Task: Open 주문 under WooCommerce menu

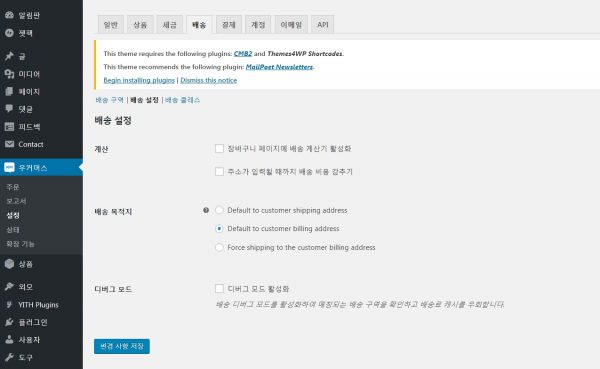Action: pyautogui.click(x=13, y=187)
